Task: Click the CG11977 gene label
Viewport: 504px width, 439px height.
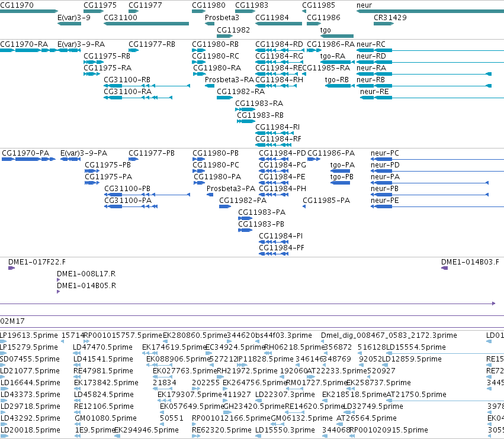Action: (145, 5)
